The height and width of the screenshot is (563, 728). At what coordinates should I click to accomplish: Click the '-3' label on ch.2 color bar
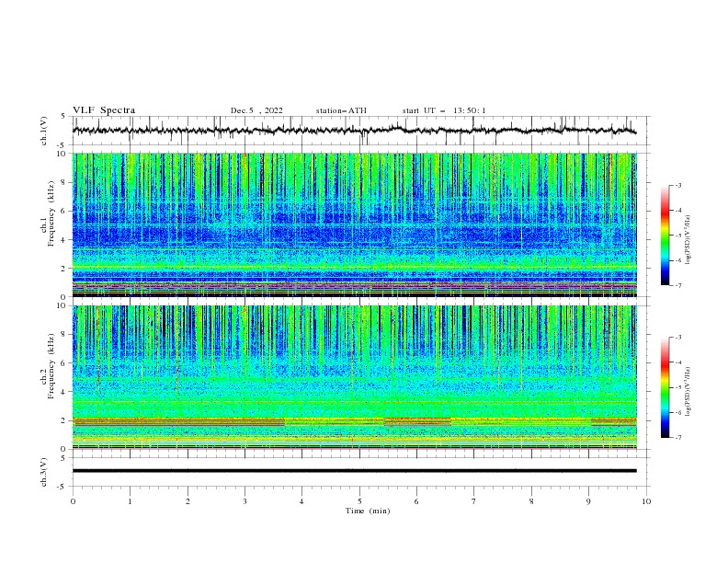pyautogui.click(x=678, y=338)
